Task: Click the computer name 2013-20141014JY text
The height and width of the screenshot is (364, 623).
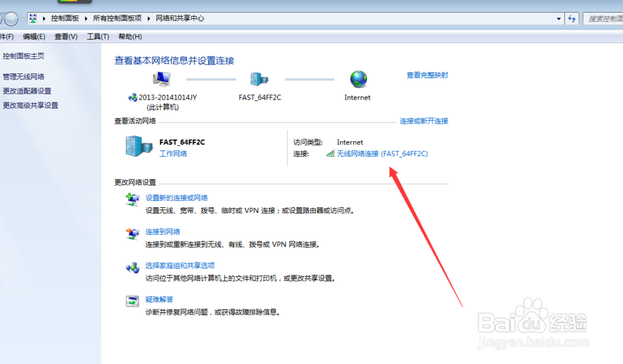Action: (168, 98)
